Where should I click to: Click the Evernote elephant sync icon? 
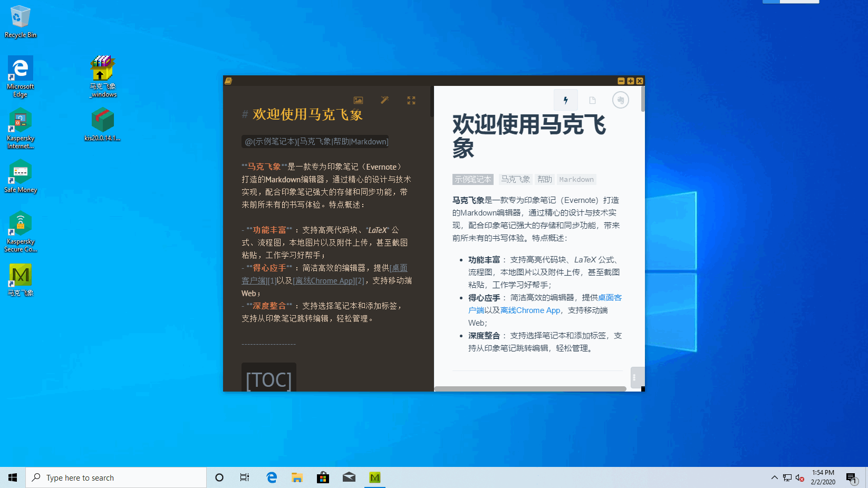tap(621, 100)
